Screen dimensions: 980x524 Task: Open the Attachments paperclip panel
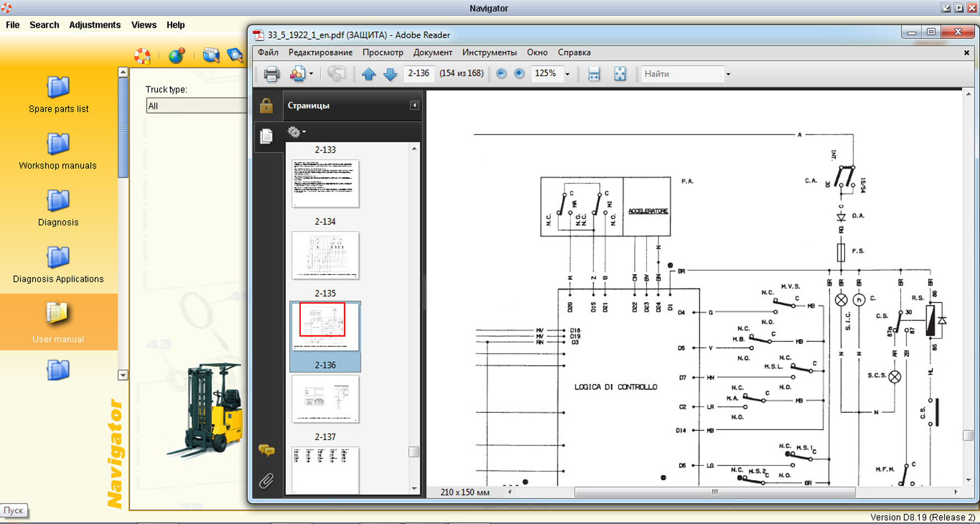[267, 480]
